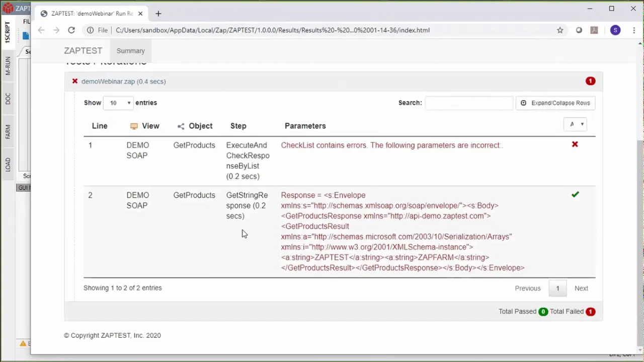Viewport: 644px width, 362px height.
Task: Sort table by Parameters column
Action: 305,126
